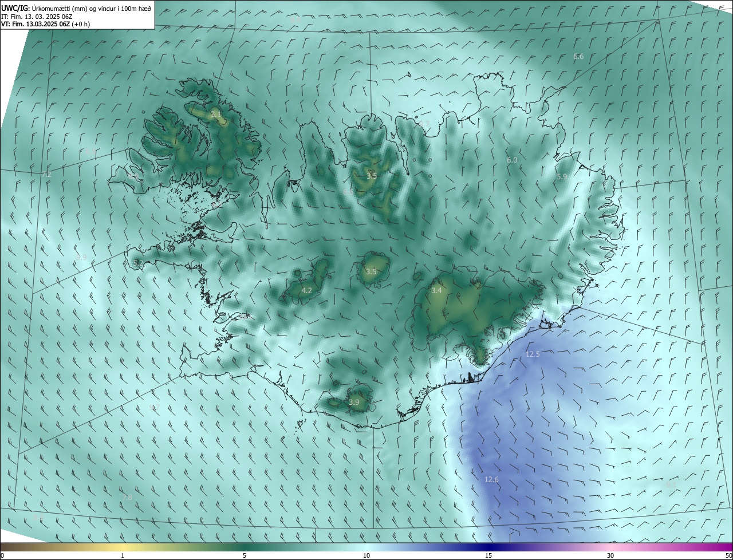Viewport: 733px width, 560px height.
Task: Click the 3.5 value between 4.2 and 3.4
Action: [371, 272]
